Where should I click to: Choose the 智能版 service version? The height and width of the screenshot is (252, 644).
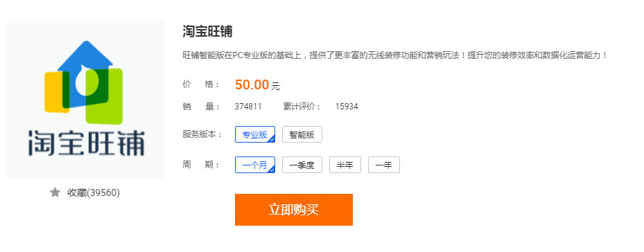tap(302, 134)
